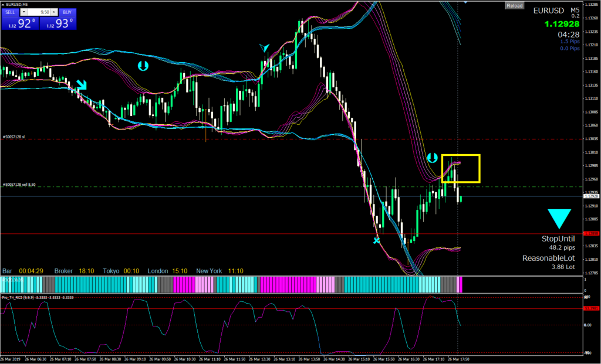The height and width of the screenshot is (364, 601).
Task: Click the cyan diagonal arrow near 07:50
Action: pyautogui.click(x=81, y=85)
